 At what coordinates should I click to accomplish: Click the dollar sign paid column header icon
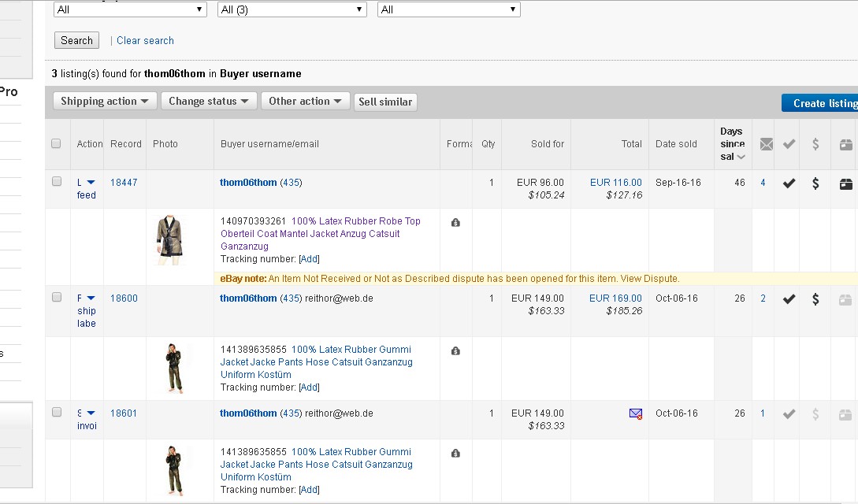815,144
